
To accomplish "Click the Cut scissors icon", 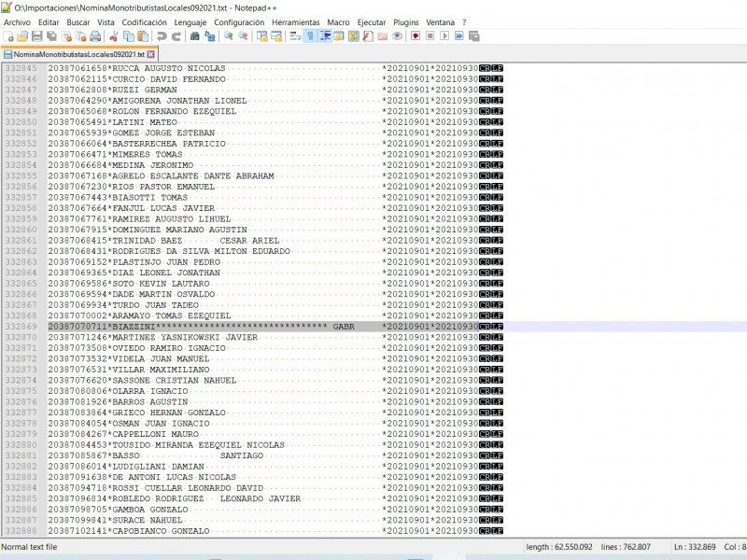I will click(x=114, y=36).
